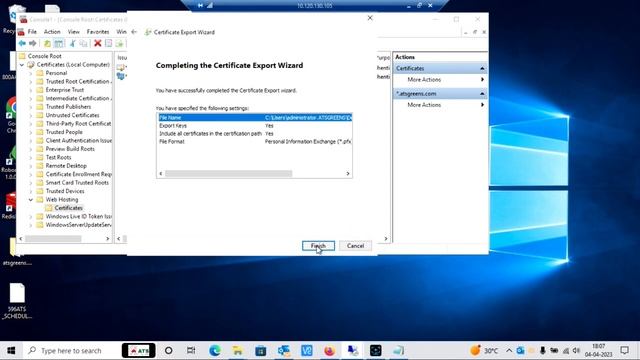Screen dimensions: 640x360
Task: Select Trusted Root Certification folder
Action: (x=78, y=82)
